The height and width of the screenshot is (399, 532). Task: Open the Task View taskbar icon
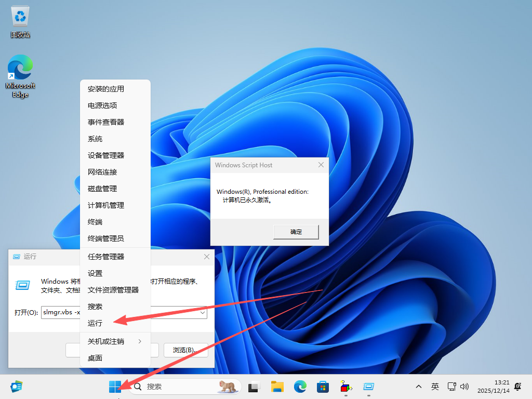[x=254, y=387]
